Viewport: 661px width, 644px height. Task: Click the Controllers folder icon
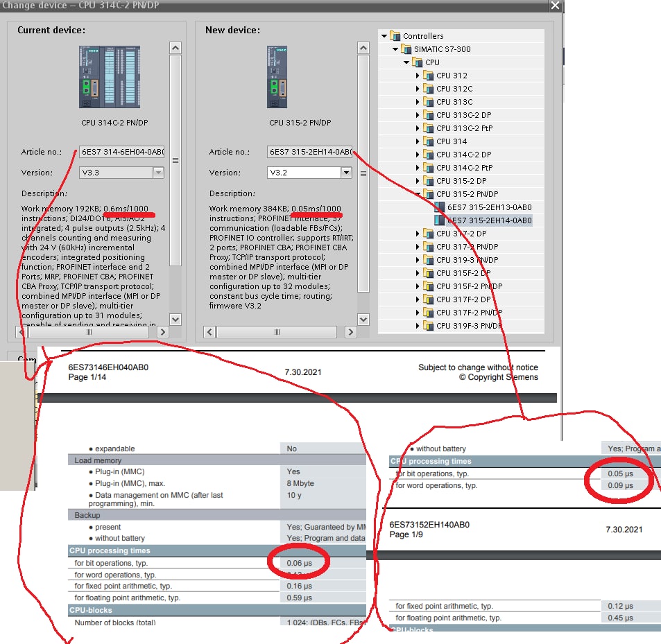pyautogui.click(x=395, y=36)
